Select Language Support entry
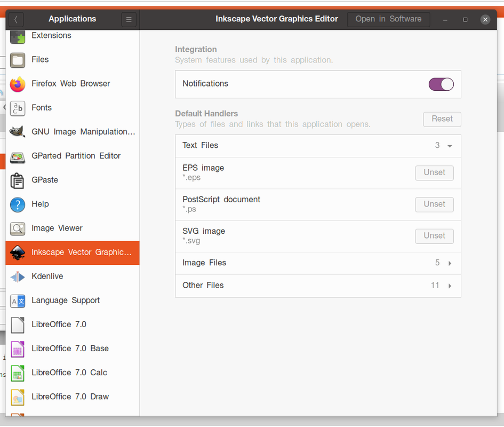 point(73,301)
